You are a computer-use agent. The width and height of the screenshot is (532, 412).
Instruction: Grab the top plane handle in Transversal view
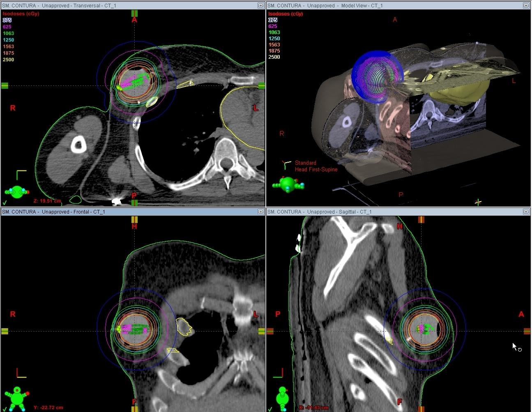tap(134, 14)
